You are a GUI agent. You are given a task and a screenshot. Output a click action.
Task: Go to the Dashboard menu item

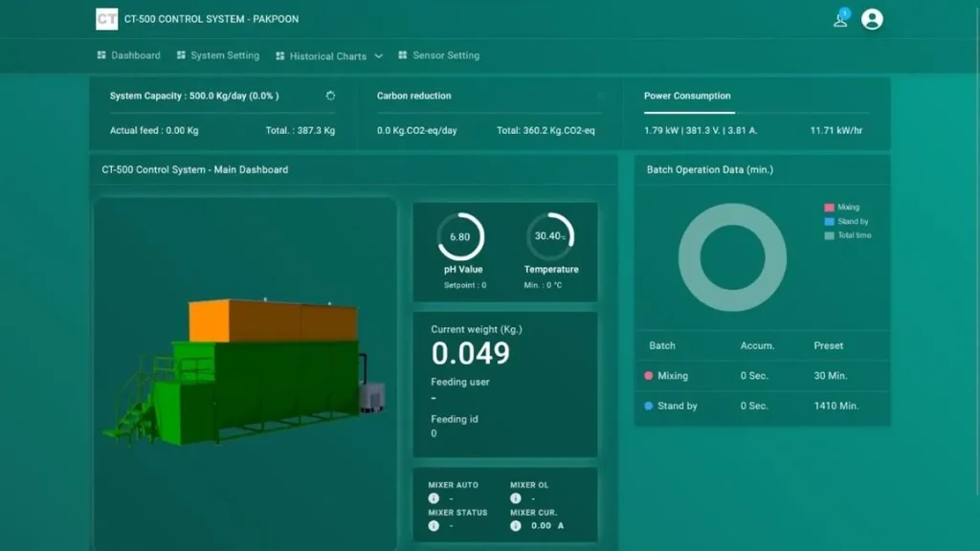129,55
